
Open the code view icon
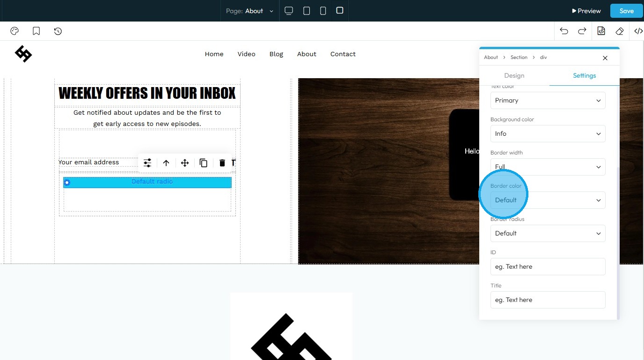pos(638,31)
